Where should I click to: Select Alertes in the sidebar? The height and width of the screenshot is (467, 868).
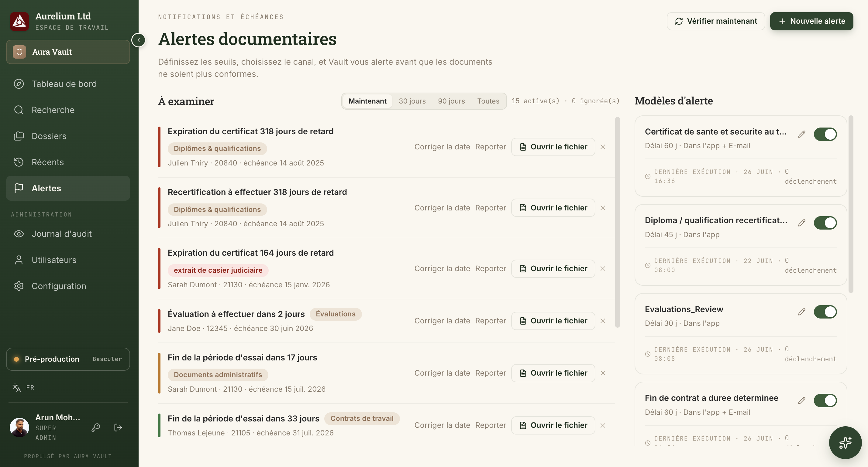(68, 188)
